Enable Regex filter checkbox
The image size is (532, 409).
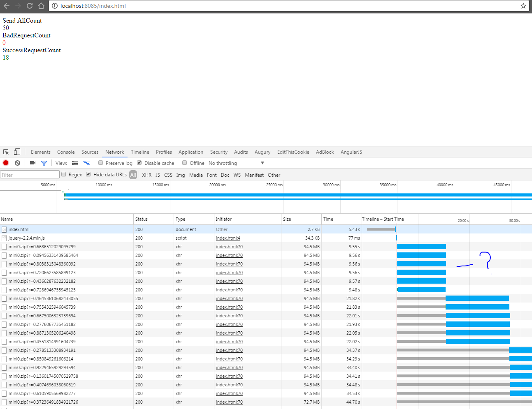point(63,174)
